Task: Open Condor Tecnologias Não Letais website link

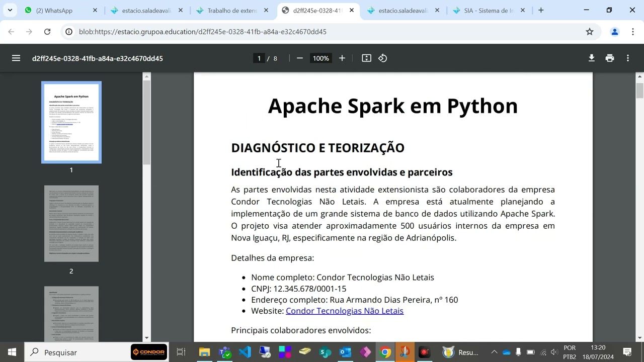Action: pyautogui.click(x=345, y=311)
